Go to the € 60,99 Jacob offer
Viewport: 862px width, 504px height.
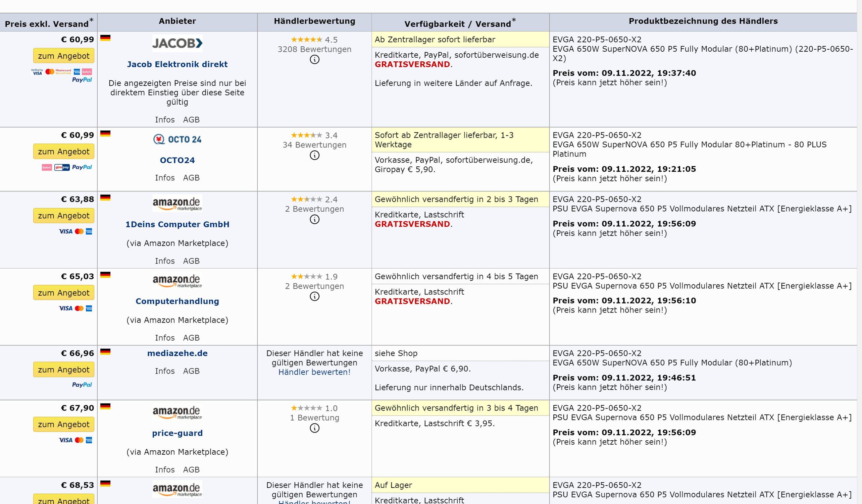[64, 56]
